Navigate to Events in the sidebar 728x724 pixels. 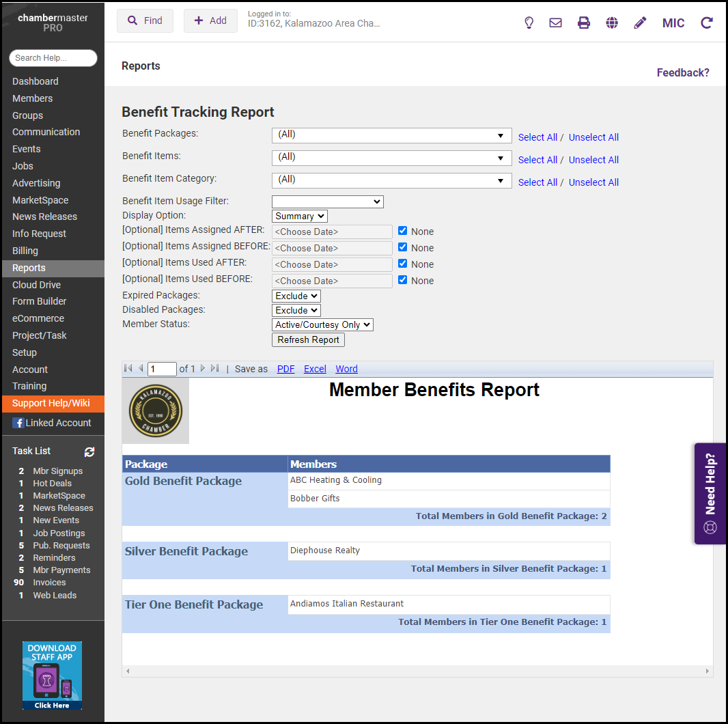coord(27,149)
